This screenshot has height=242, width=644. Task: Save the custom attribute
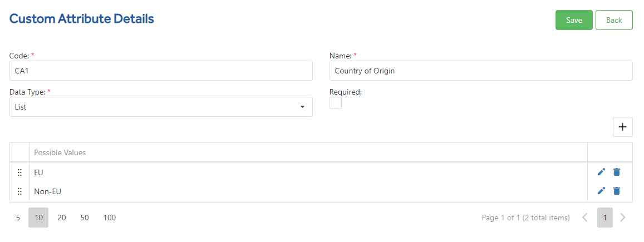[x=574, y=20]
